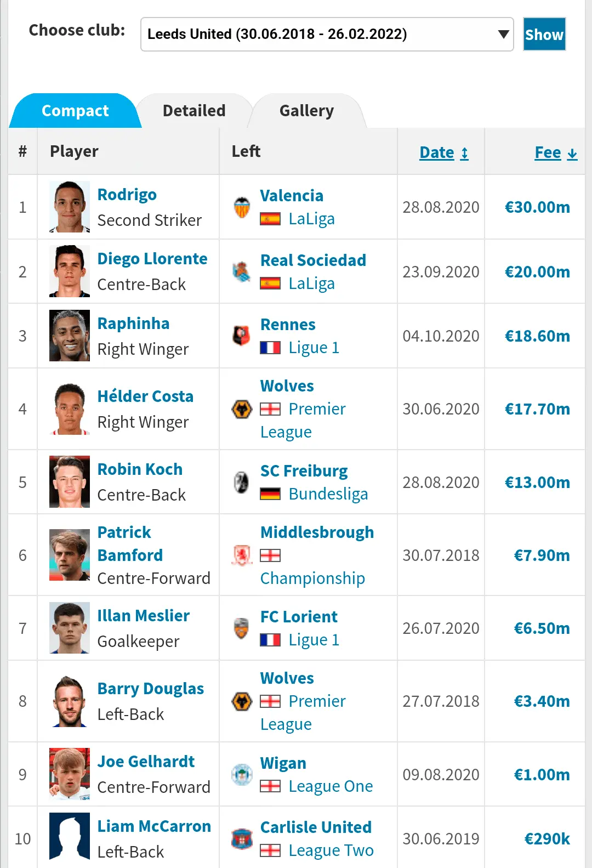Click the Real Sociedad club crest
The height and width of the screenshot is (868, 592).
pyautogui.click(x=242, y=272)
